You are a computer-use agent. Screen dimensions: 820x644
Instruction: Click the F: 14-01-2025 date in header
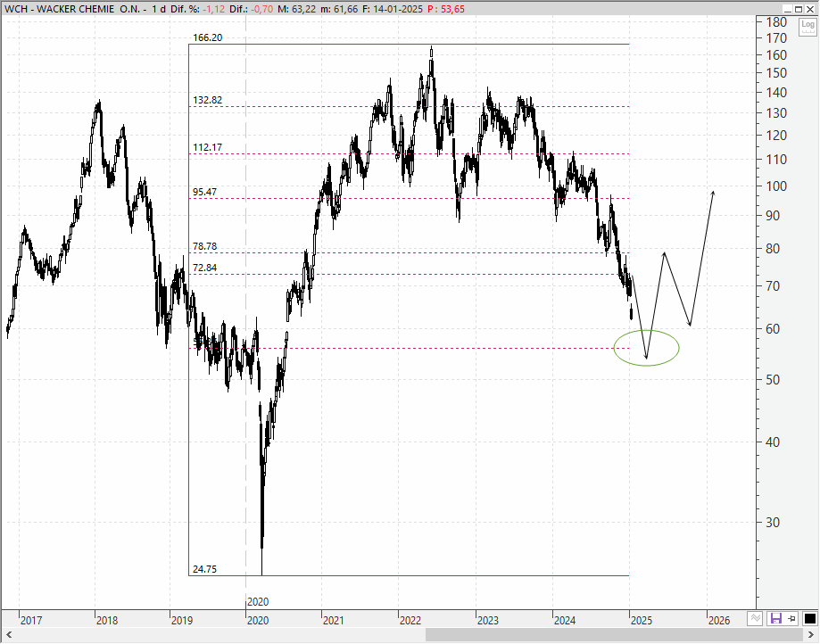click(x=393, y=9)
